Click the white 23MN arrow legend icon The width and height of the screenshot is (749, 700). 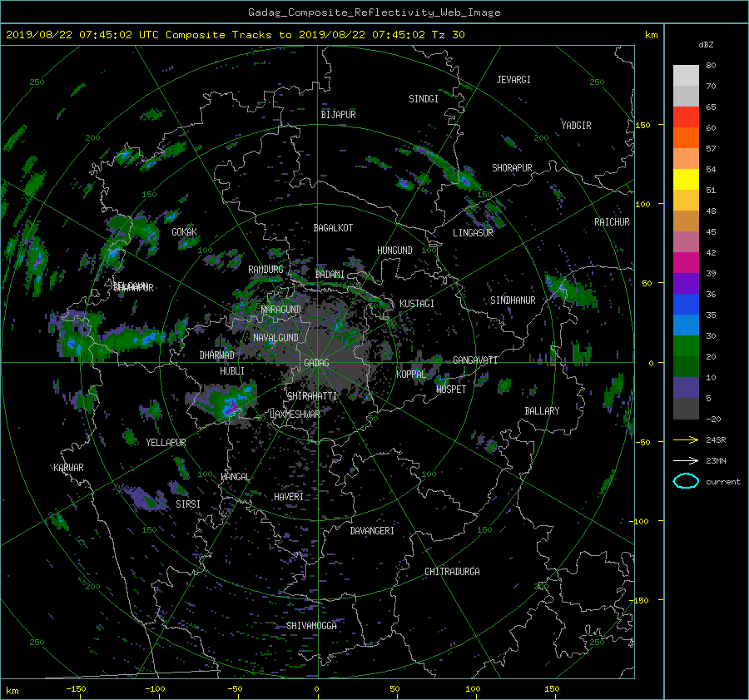pyautogui.click(x=686, y=460)
